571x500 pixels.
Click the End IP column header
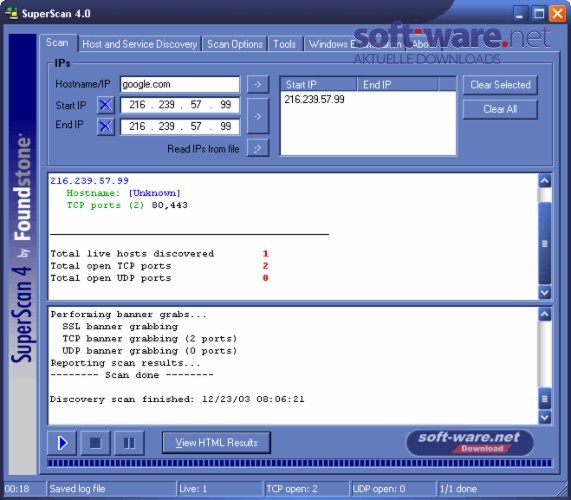(x=398, y=84)
